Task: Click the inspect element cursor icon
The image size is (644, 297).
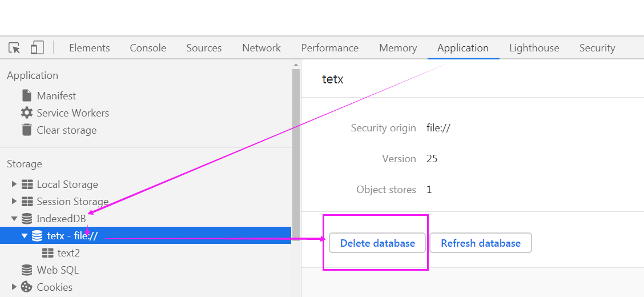Action: click(15, 48)
